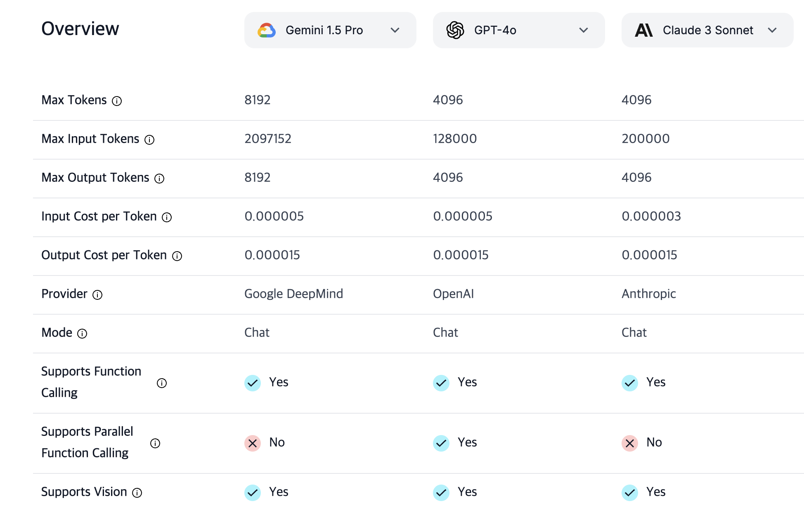Click the Anthropic logo in third selector

(644, 30)
